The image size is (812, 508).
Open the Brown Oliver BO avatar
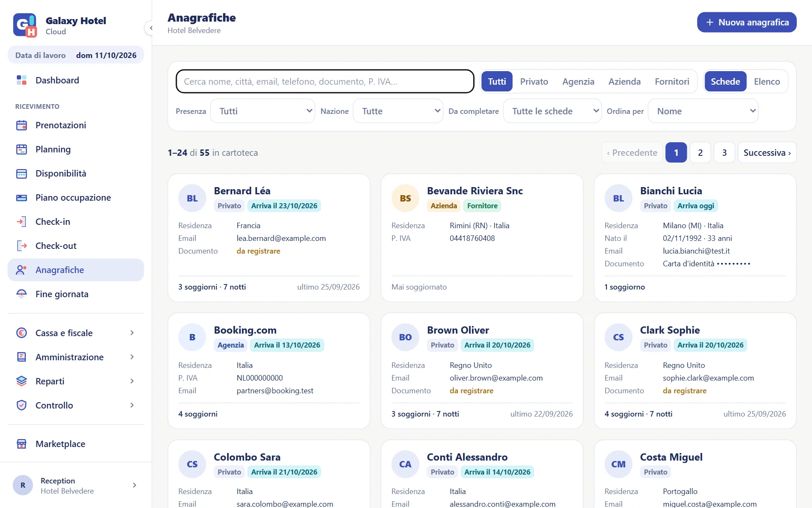[405, 337]
